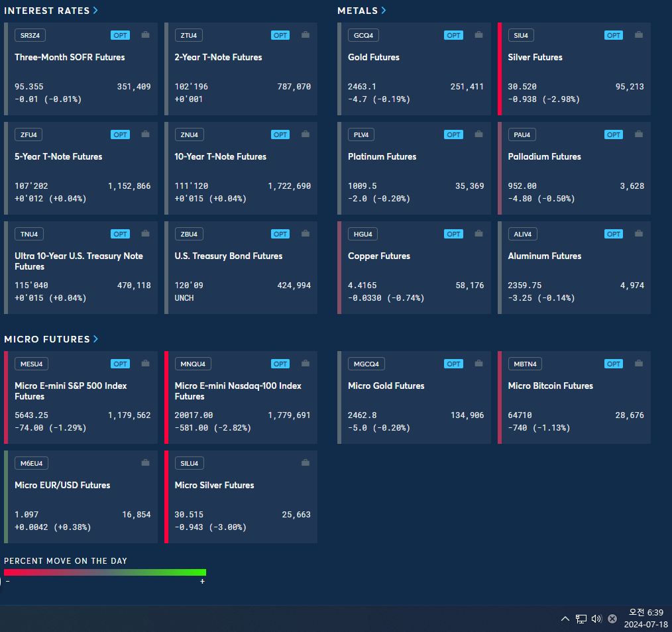The height and width of the screenshot is (632, 672).
Task: Open the METALS section heading
Action: [357, 11]
